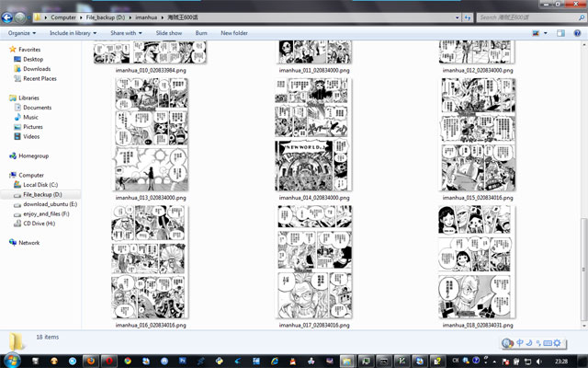This screenshot has height=368, width=588.
Task: Click file name imanhua_010_020833984.png
Action: pos(151,70)
